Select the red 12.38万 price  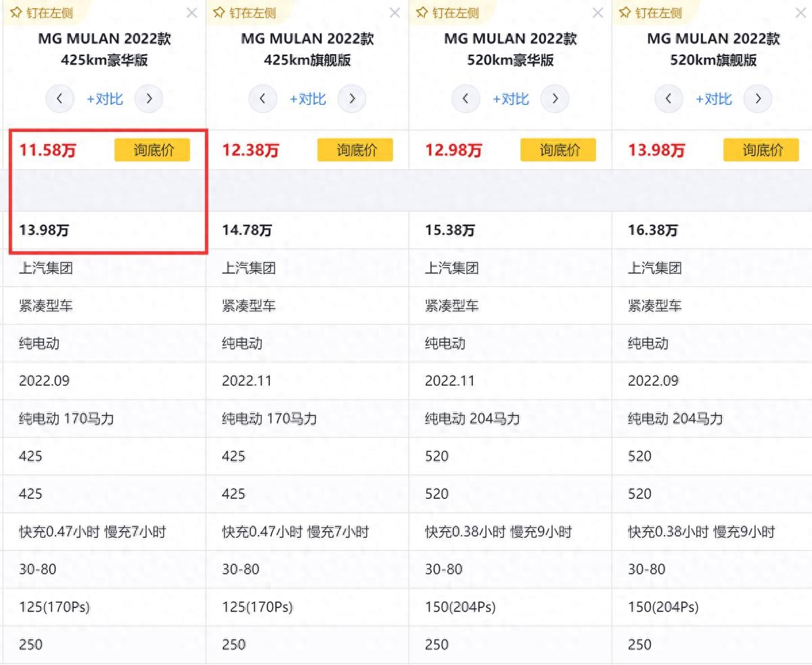[x=250, y=150]
